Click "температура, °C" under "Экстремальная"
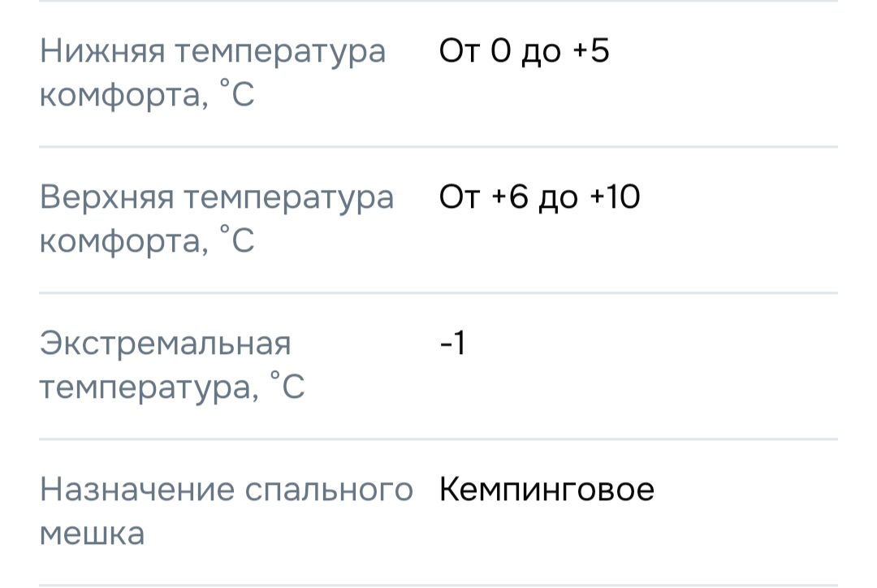 tap(172, 388)
